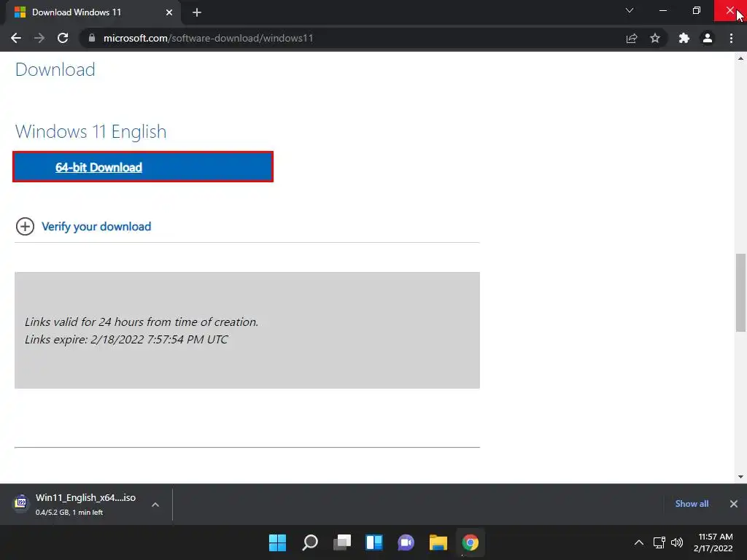Click 'Links expire: 2/18/2022 7:57:54 PM UTC' text

point(126,340)
